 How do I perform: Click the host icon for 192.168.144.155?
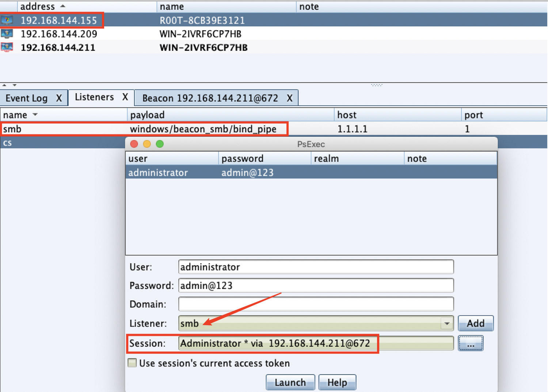point(7,20)
